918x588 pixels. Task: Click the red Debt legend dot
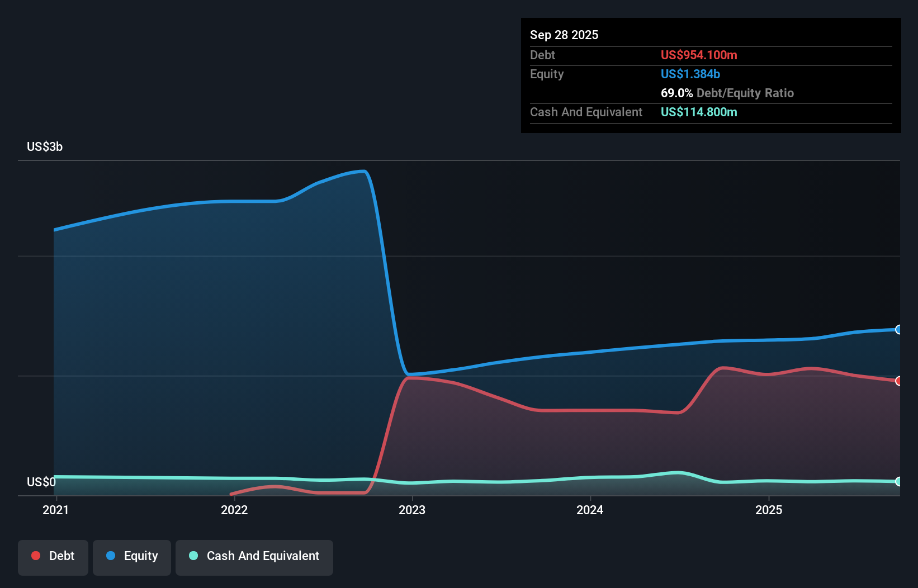pos(36,556)
